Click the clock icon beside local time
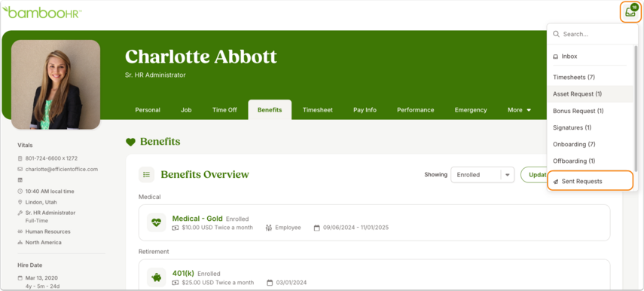This screenshot has height=291, width=644. coord(20,191)
